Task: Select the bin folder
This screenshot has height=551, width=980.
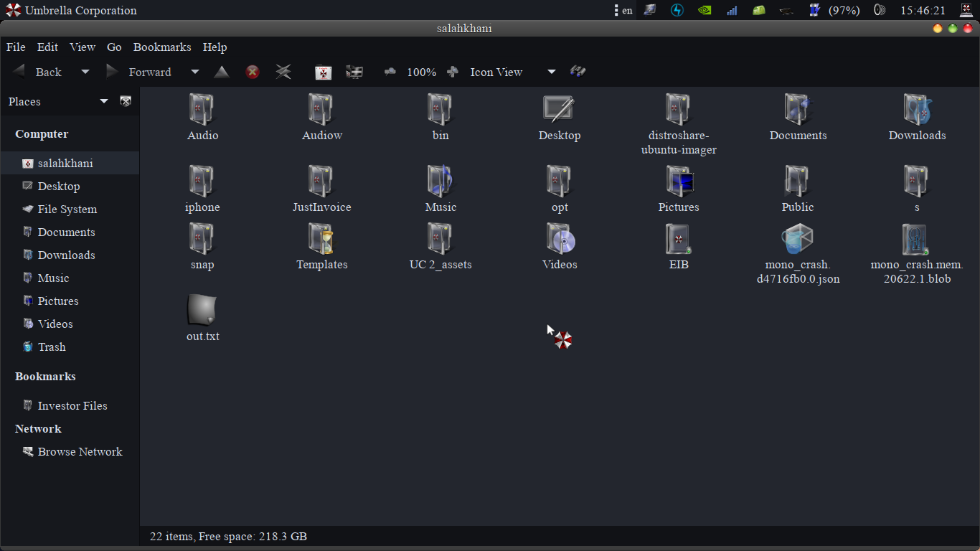Action: point(440,118)
